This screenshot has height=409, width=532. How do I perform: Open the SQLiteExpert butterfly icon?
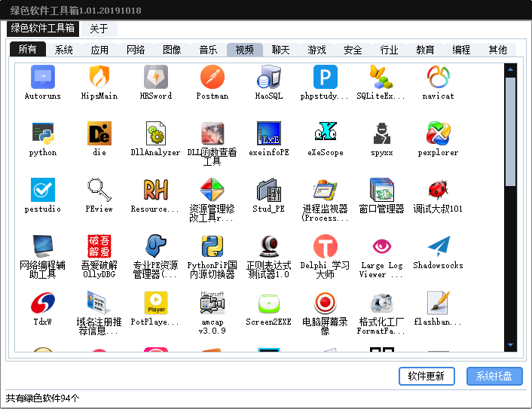[382, 77]
